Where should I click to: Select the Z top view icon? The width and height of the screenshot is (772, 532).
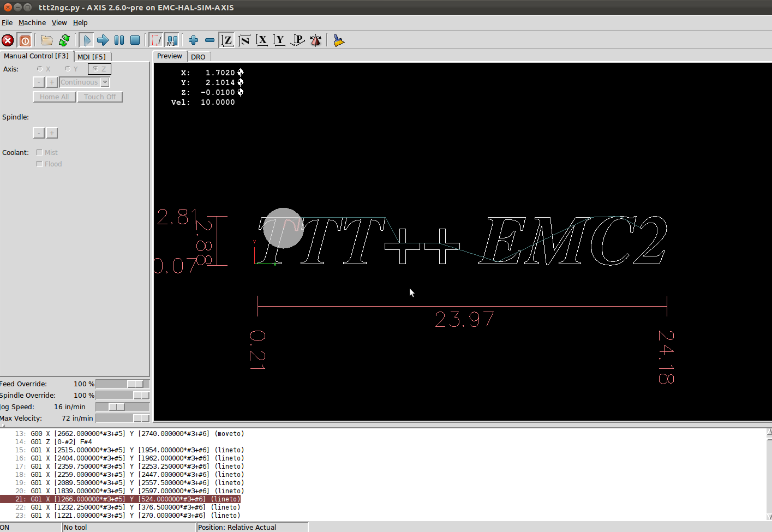(x=227, y=40)
